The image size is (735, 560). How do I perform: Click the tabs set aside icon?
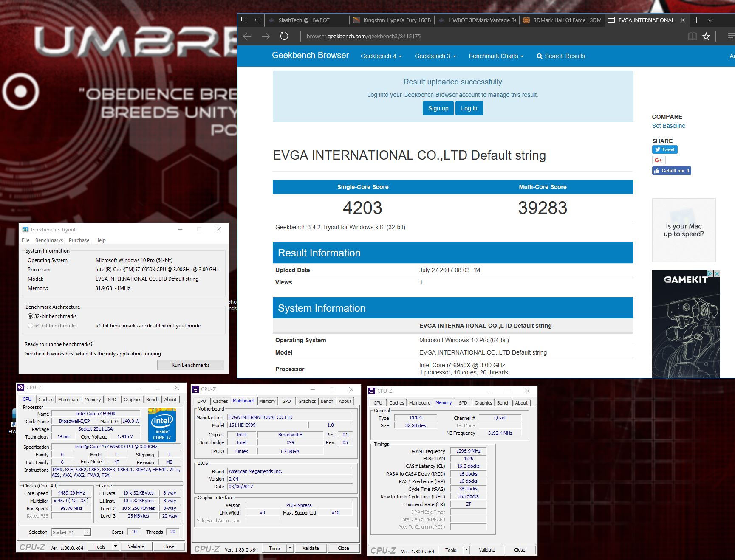click(x=244, y=20)
